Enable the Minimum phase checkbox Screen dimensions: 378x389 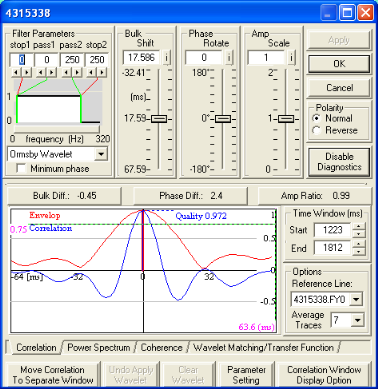click(x=21, y=169)
